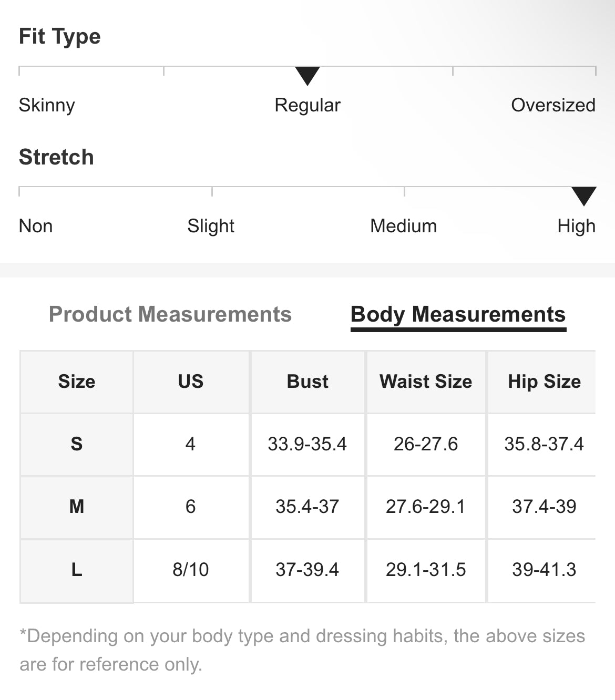Select the size L row header
Screen dimensions: 615x700
77,570
